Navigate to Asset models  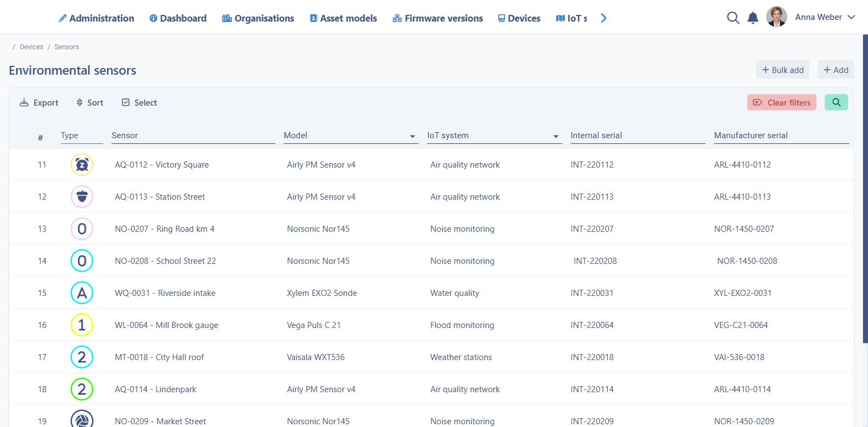tap(343, 18)
